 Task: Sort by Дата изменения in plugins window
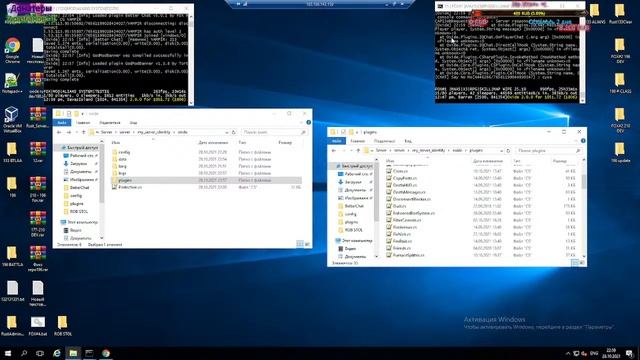[488, 161]
